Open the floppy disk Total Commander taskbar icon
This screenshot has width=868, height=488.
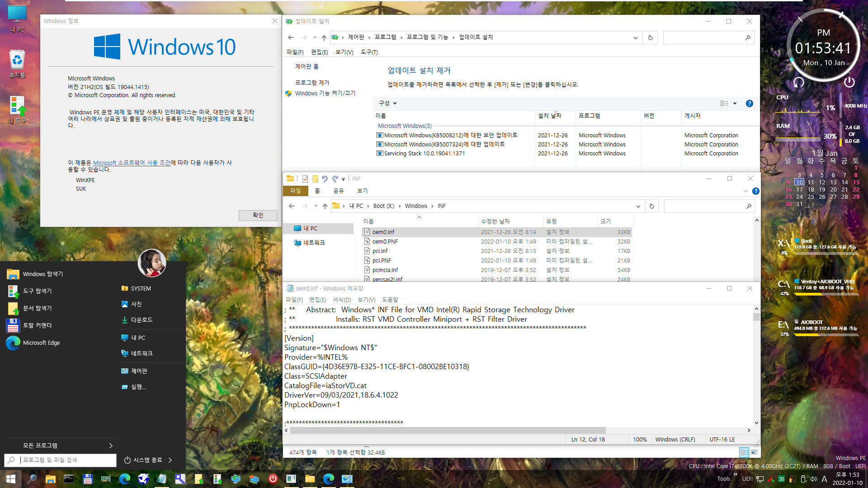click(x=88, y=479)
